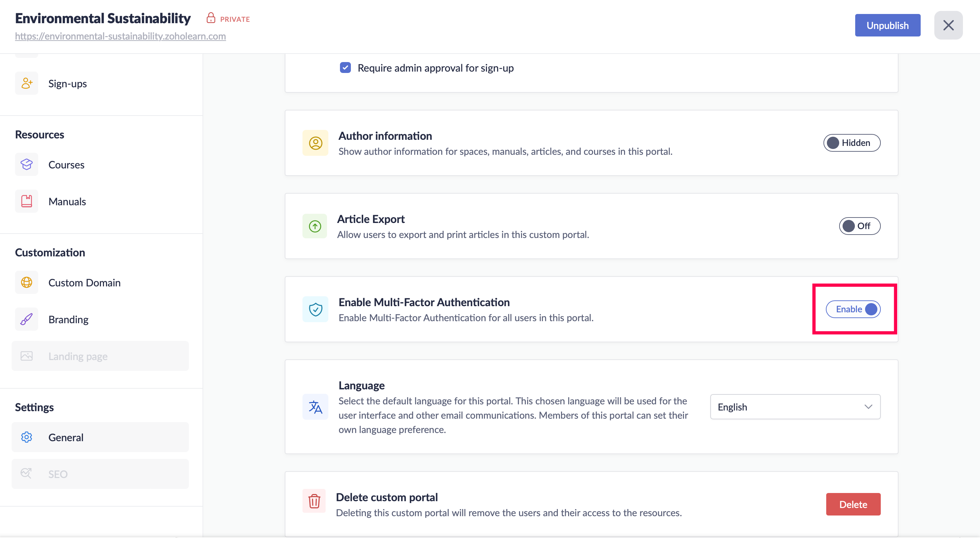Turn on the Article Export toggle

point(859,226)
